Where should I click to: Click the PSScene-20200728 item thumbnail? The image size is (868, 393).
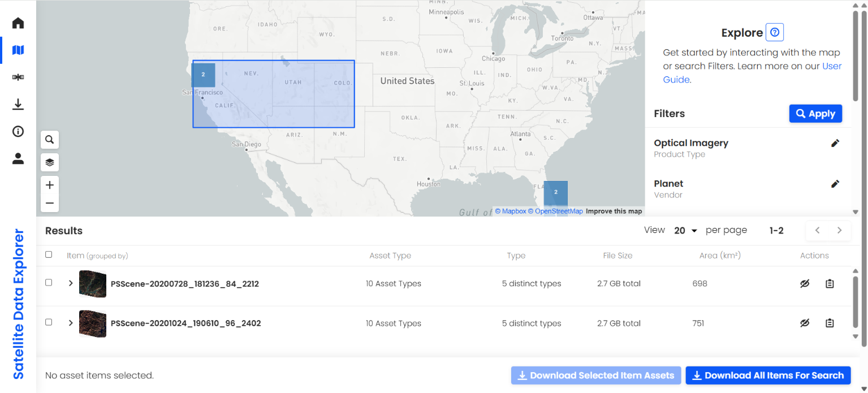click(92, 283)
